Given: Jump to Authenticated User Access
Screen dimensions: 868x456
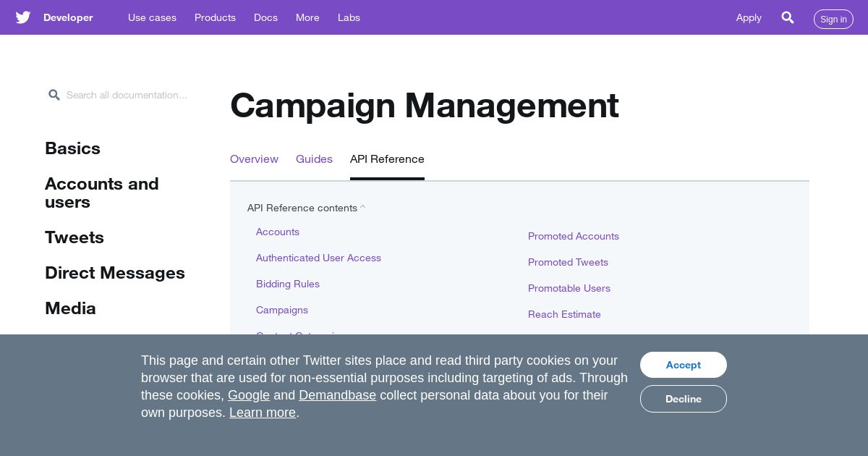Looking at the screenshot, I should pyautogui.click(x=318, y=258).
